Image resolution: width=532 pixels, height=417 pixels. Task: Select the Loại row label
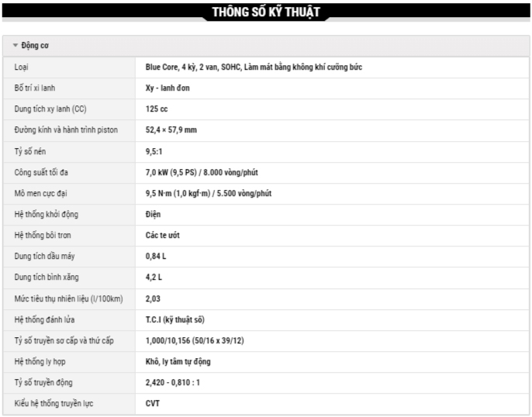(21, 67)
